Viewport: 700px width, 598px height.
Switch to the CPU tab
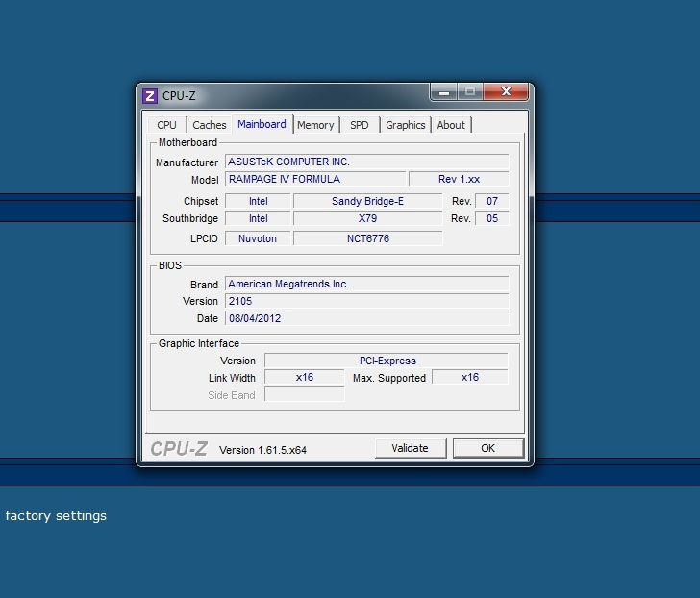167,125
